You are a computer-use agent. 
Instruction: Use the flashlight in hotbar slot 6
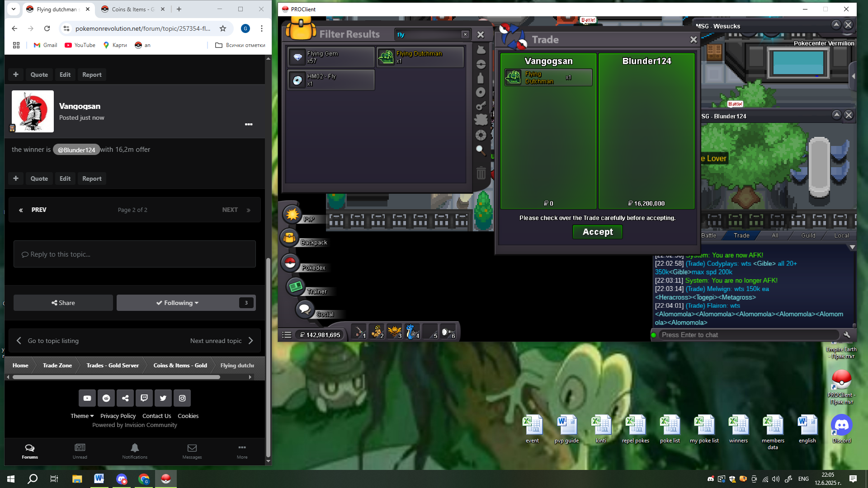[x=448, y=332]
